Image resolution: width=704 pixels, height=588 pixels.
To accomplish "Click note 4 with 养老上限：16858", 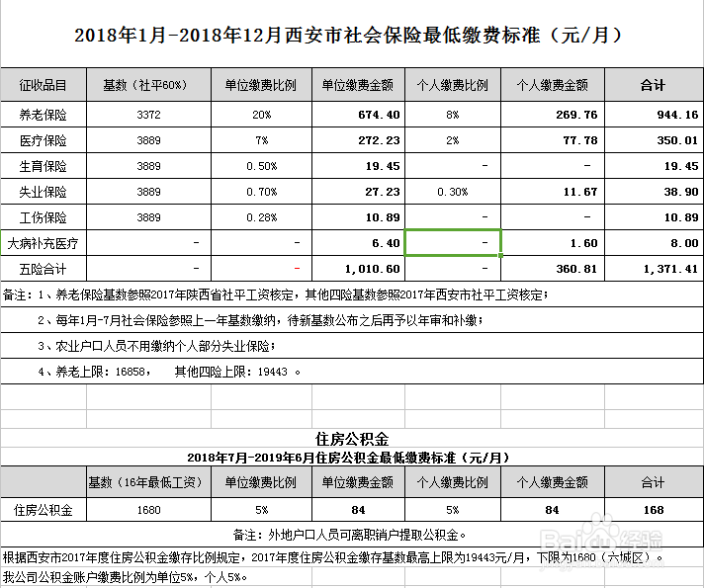I will tap(352, 372).
